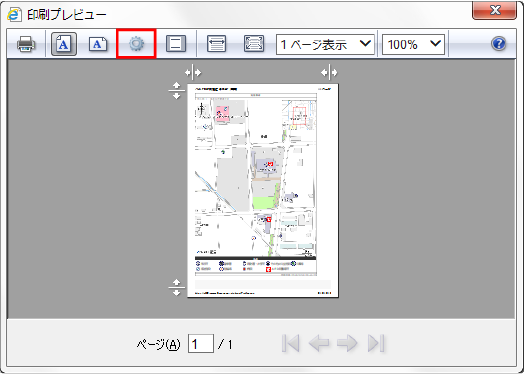Open page setup gear icon
Image resolution: width=524 pixels, height=374 pixels.
tap(136, 44)
